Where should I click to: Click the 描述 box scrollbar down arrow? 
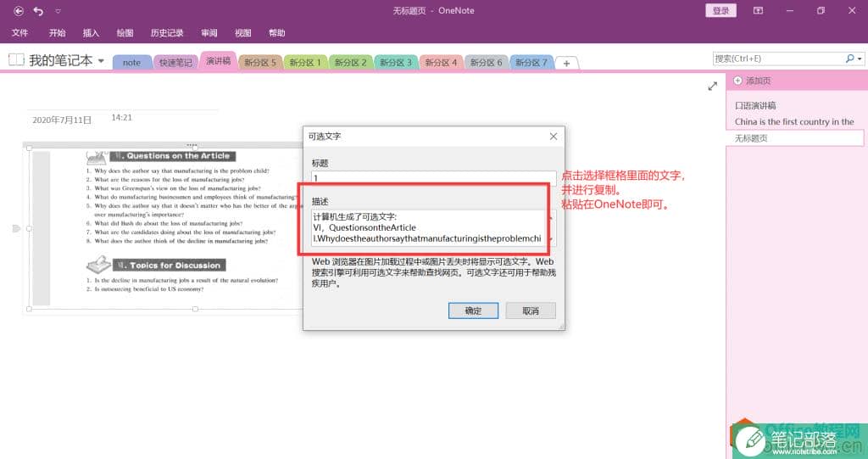551,239
